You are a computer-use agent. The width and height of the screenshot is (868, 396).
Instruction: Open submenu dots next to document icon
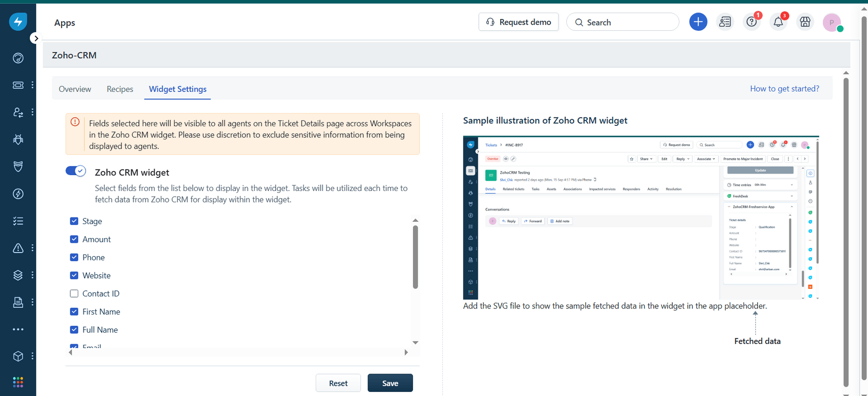click(x=32, y=302)
